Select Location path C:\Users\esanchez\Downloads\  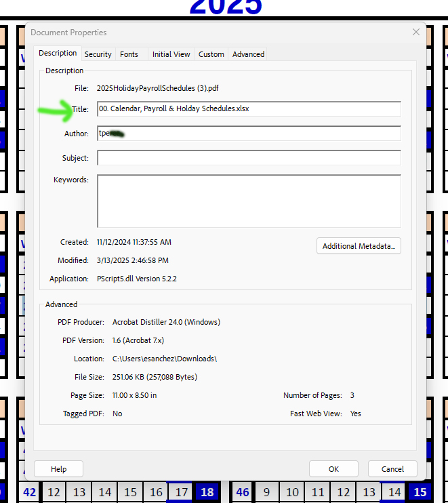[165, 359]
